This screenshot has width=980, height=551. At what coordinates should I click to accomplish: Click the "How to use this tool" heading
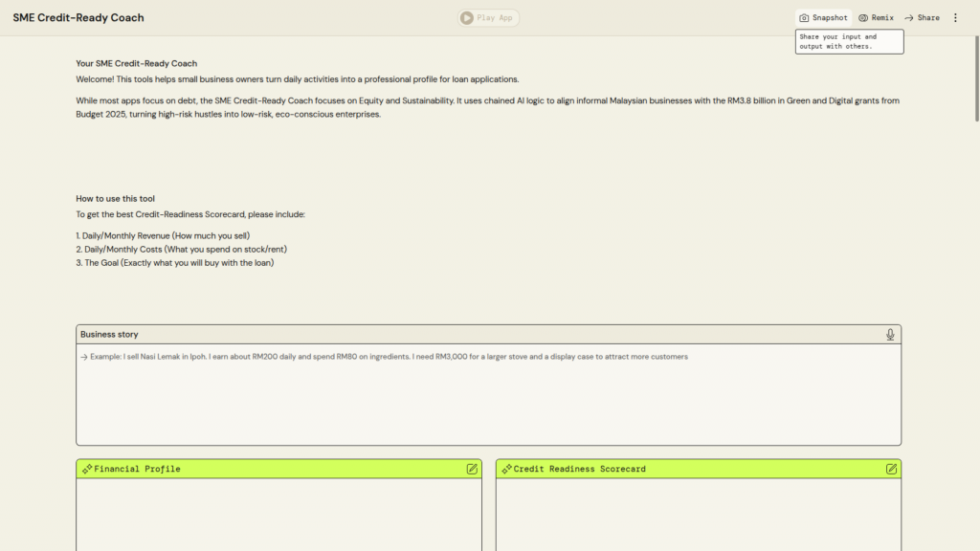tap(115, 199)
